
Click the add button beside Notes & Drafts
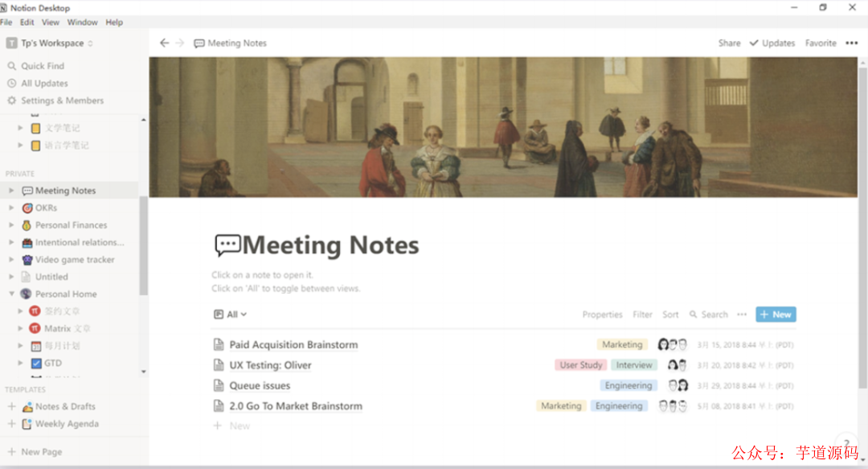click(x=11, y=406)
